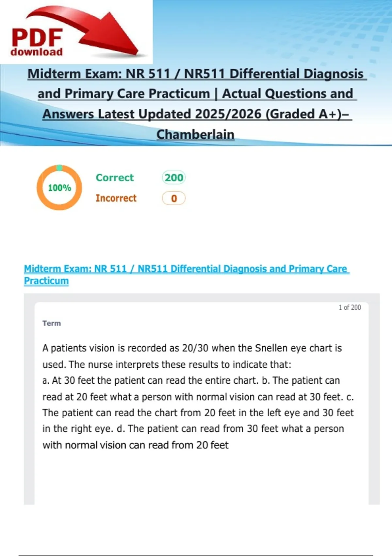Click the question's first line mentioning Snellen eye chart
Viewport: 392px width, 556px height.
coord(192,348)
